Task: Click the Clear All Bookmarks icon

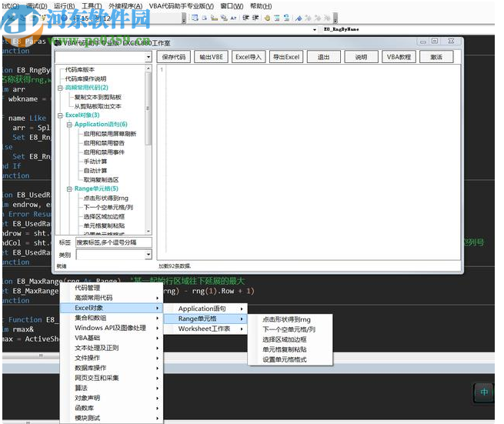Action: click(x=327, y=18)
